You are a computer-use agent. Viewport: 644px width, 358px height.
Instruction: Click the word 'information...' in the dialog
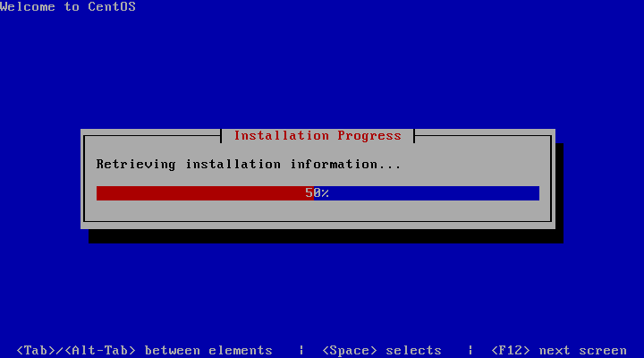346,165
